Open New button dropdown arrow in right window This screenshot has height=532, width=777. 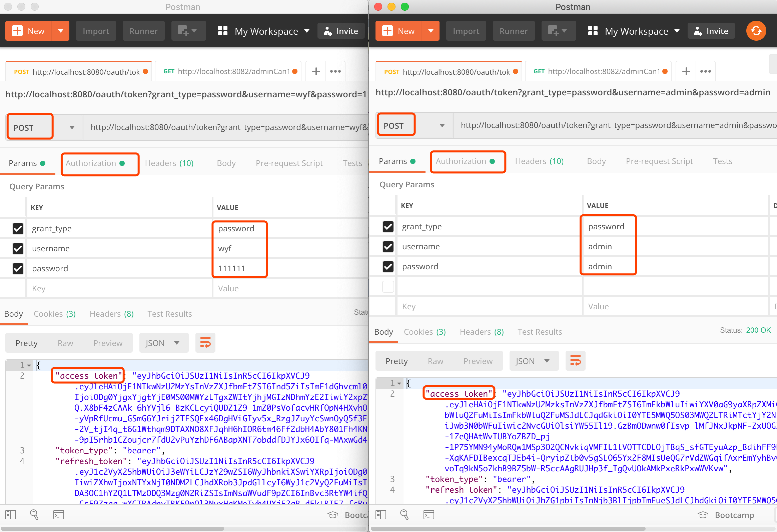[431, 31]
